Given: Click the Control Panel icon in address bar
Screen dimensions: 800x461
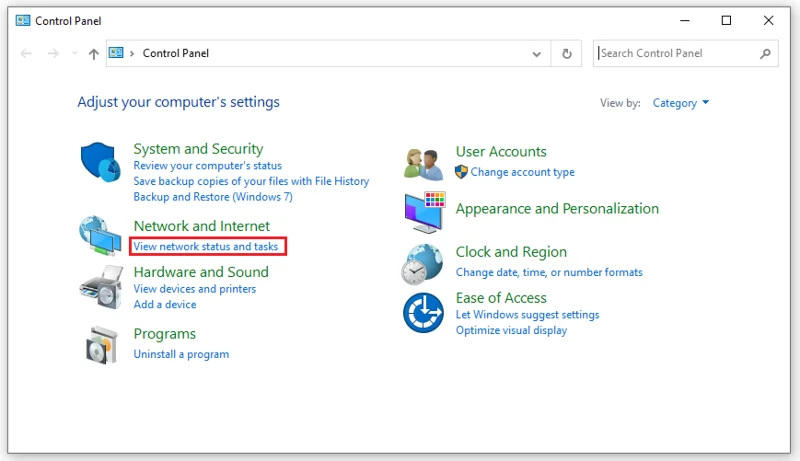Looking at the screenshot, I should (x=116, y=53).
